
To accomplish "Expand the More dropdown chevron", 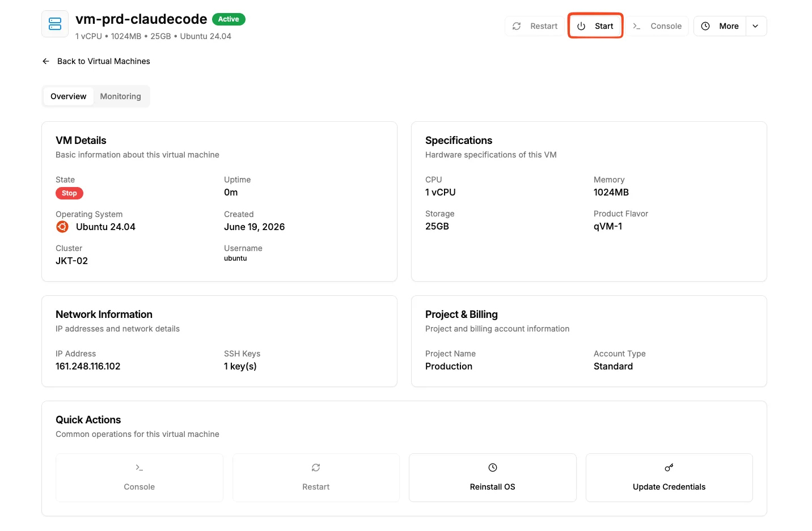I will point(756,26).
